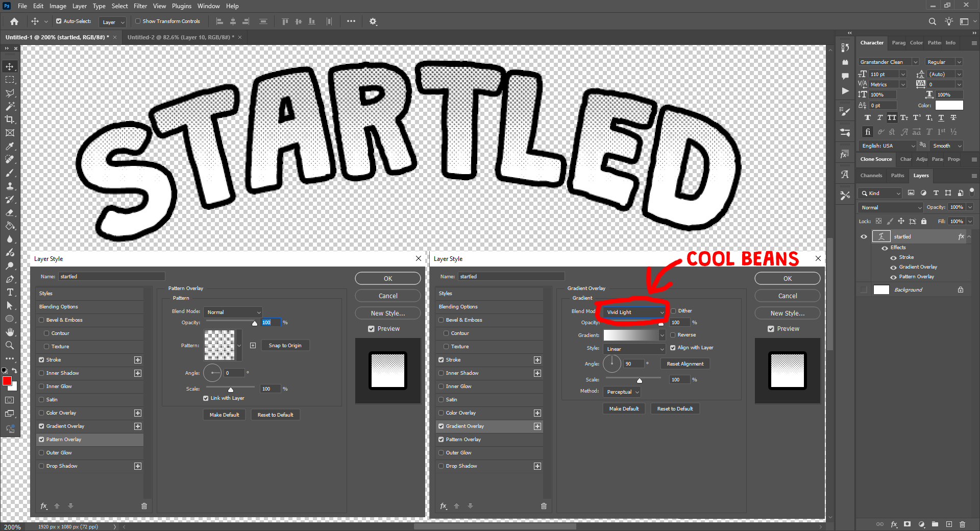Click the Home icon in options bar

[x=14, y=21]
